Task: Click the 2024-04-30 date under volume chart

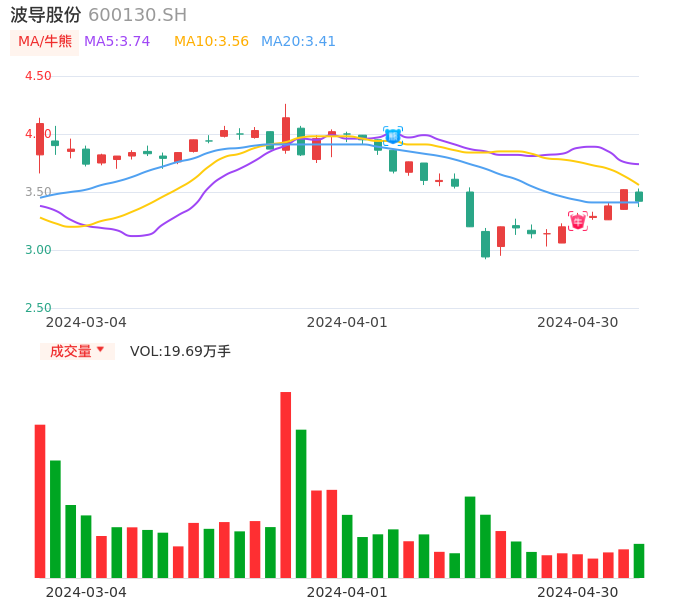Action: [577, 592]
